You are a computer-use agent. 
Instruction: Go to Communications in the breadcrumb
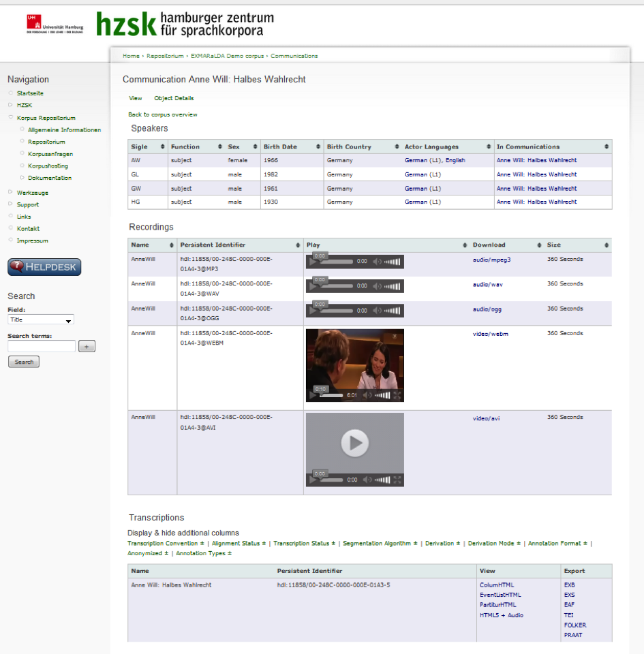[294, 56]
